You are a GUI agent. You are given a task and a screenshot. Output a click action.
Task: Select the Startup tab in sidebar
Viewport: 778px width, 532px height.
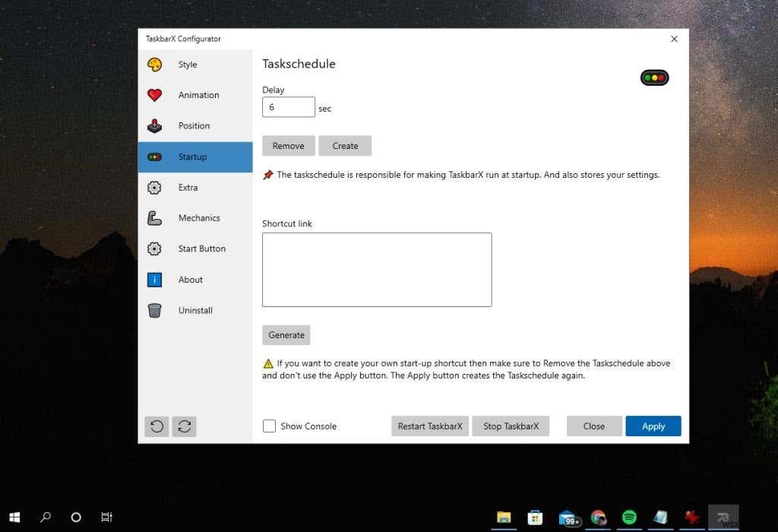click(192, 157)
